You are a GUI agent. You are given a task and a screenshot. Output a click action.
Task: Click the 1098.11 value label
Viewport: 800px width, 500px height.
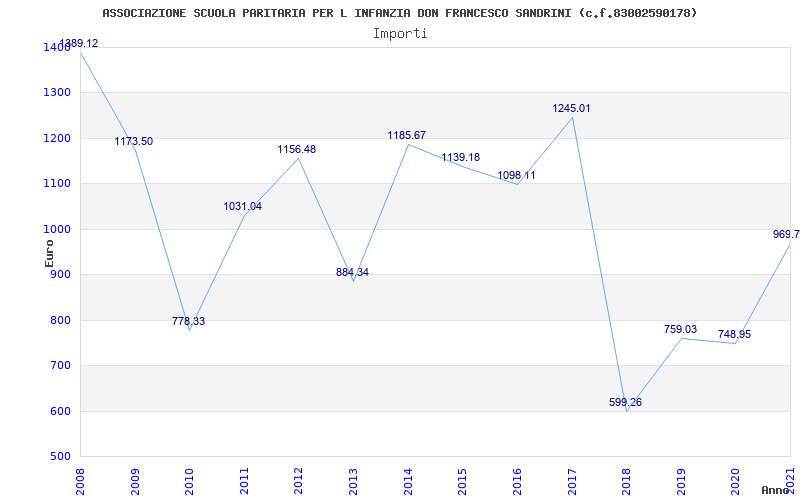pos(516,175)
